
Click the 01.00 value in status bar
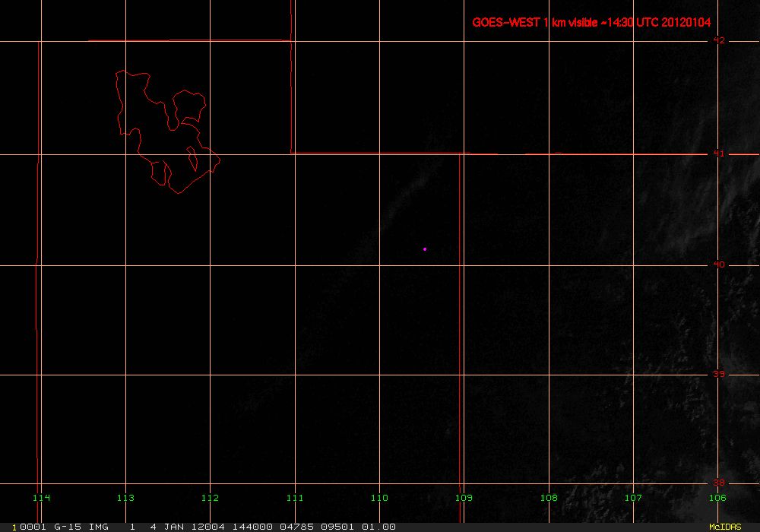(x=379, y=527)
